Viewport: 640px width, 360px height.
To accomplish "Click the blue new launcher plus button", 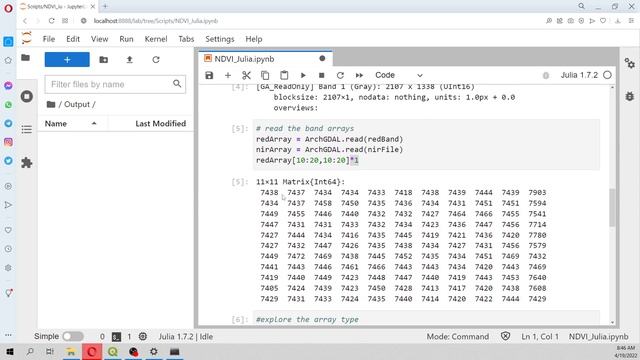I will [67, 60].
